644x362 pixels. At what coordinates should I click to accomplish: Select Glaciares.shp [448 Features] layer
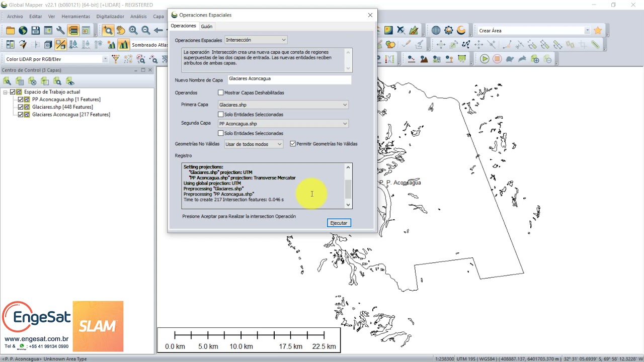[62, 107]
